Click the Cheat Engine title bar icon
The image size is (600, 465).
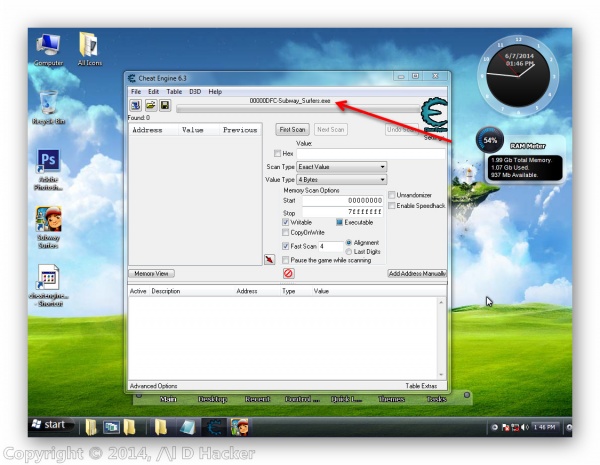pyautogui.click(x=132, y=78)
